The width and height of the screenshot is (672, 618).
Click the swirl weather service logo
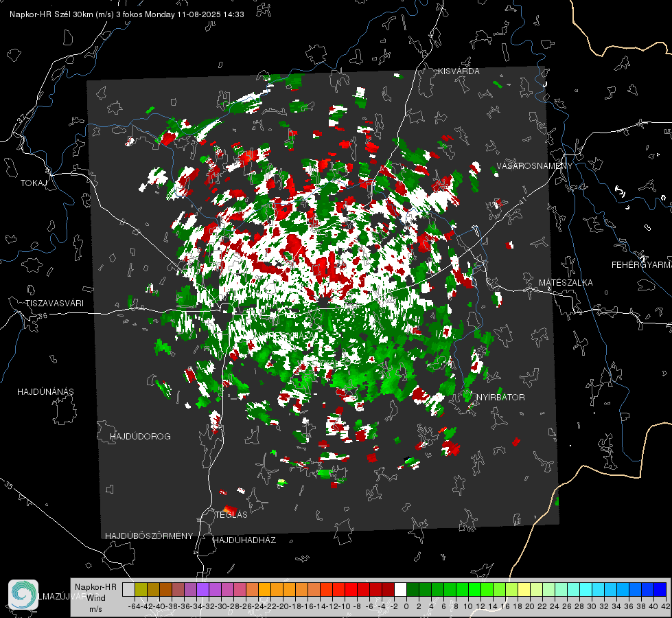click(x=23, y=595)
